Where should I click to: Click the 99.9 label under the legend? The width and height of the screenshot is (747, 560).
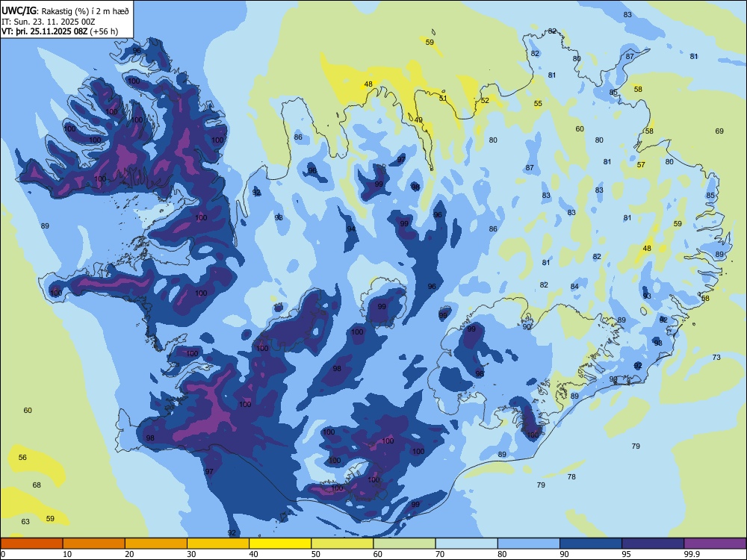(x=692, y=554)
